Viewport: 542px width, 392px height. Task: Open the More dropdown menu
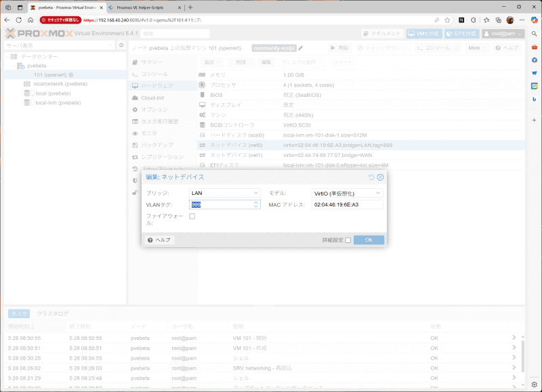[x=477, y=48]
